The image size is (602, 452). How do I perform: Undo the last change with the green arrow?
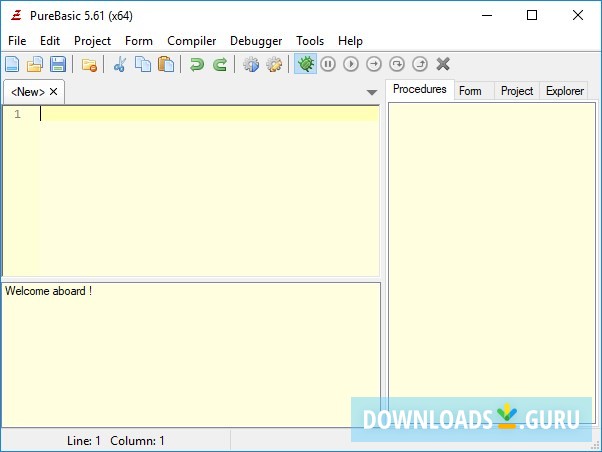point(197,64)
